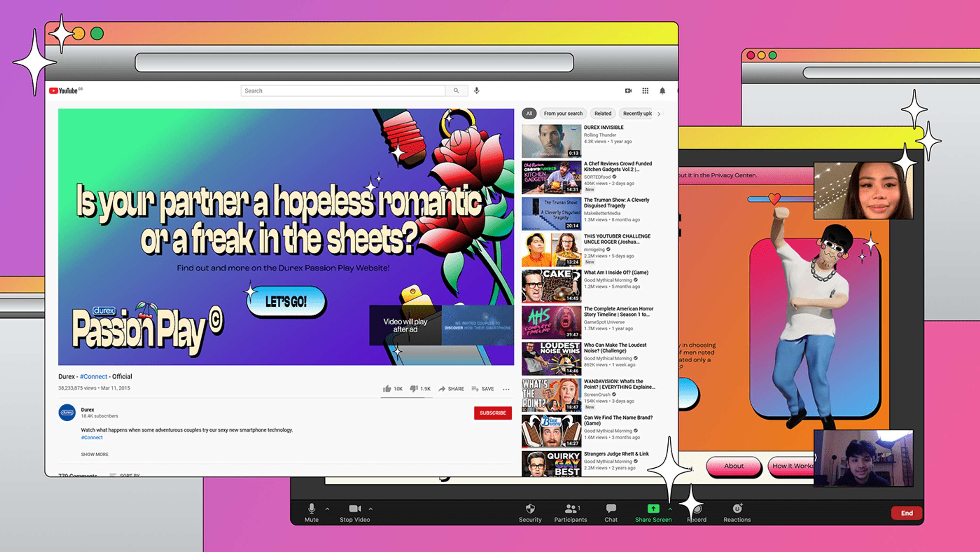Expand audio options arrow beside Mute

coord(327,509)
